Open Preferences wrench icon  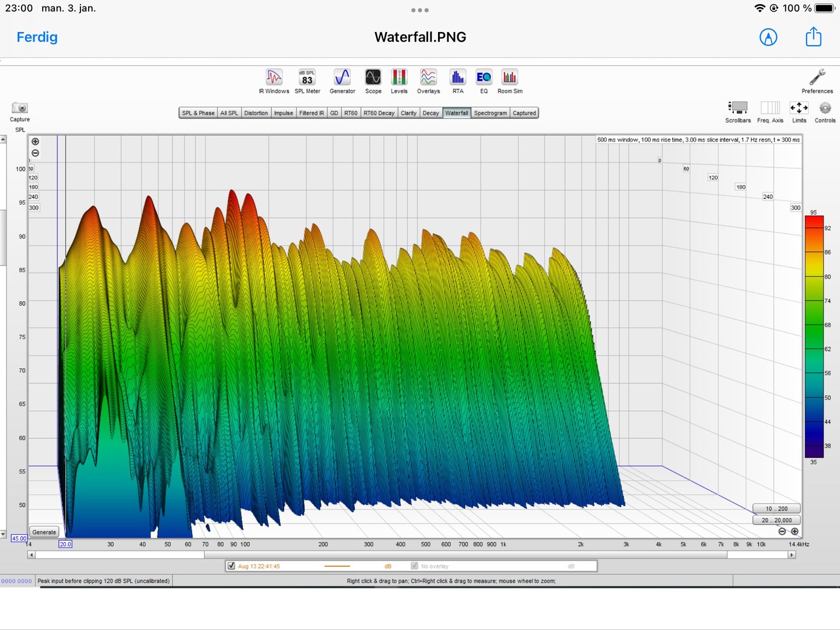[x=817, y=81]
